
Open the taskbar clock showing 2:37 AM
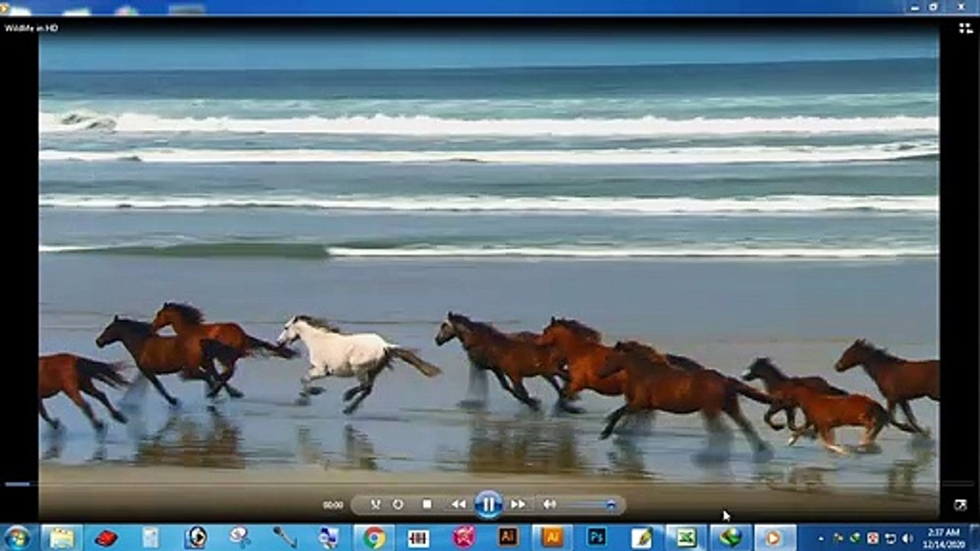point(943,537)
